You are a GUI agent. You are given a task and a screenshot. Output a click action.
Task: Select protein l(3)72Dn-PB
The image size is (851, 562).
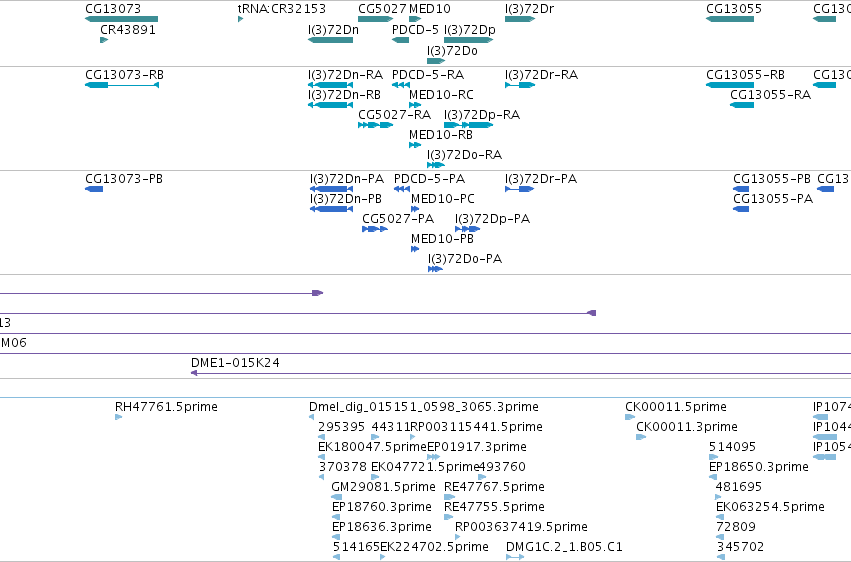332,209
